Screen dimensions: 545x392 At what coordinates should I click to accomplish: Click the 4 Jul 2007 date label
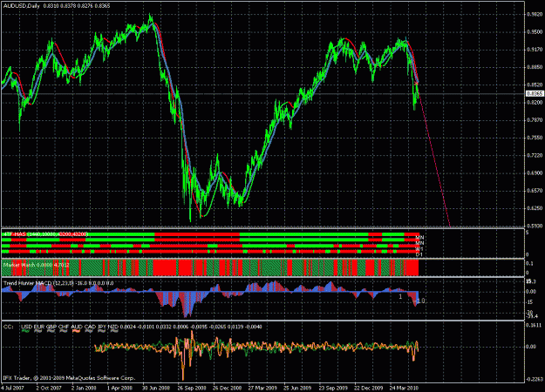click(12, 388)
